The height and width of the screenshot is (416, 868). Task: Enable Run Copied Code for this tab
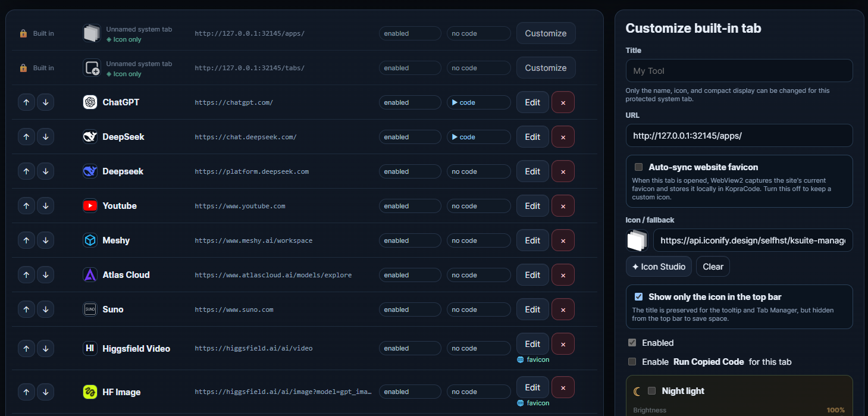pos(632,362)
